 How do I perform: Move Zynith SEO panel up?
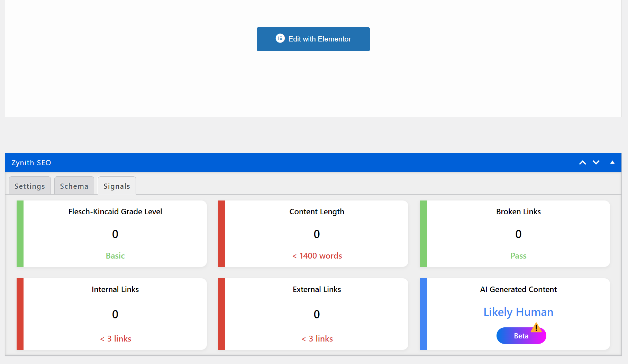[x=583, y=162]
